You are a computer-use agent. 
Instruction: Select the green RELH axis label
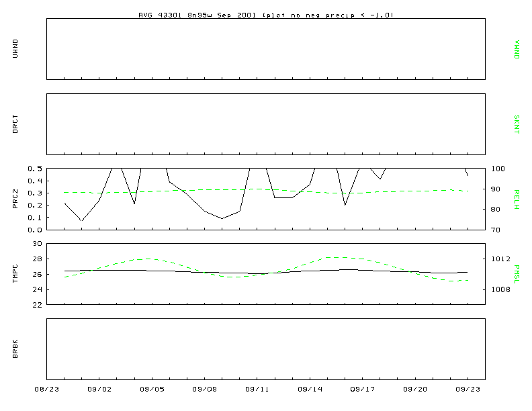tap(517, 199)
